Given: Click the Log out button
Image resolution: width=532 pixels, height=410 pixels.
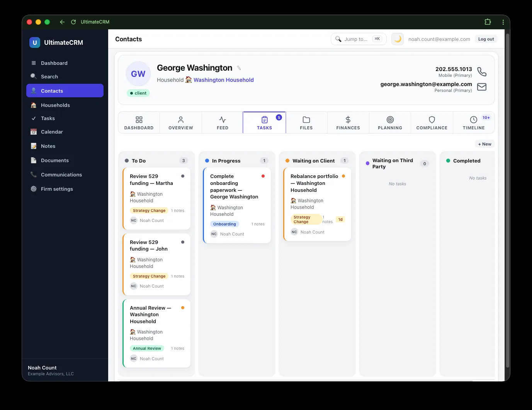Looking at the screenshot, I should [x=486, y=39].
